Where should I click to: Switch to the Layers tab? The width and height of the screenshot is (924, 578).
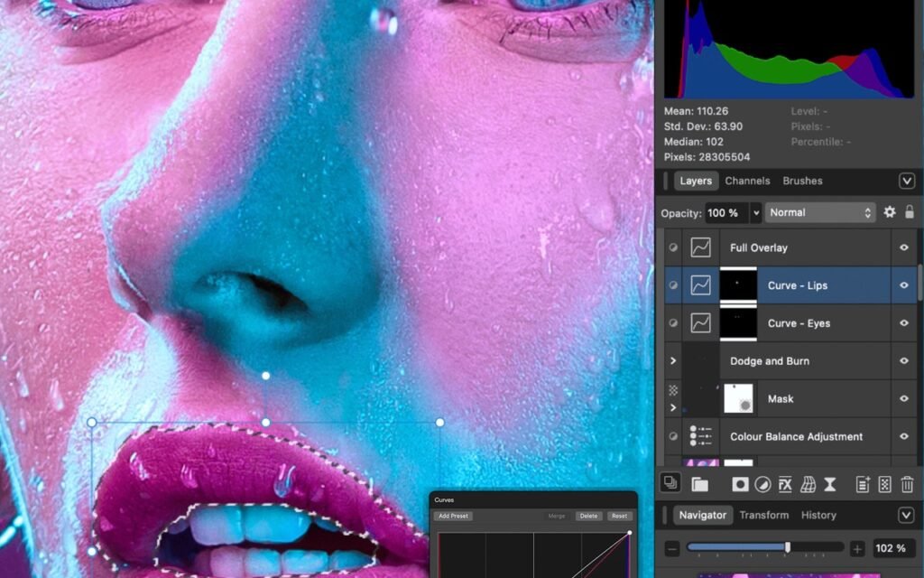(x=696, y=181)
